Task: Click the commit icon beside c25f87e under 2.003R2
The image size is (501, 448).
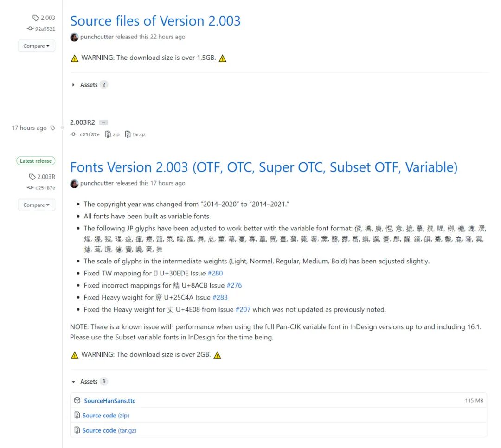Action: pos(73,134)
